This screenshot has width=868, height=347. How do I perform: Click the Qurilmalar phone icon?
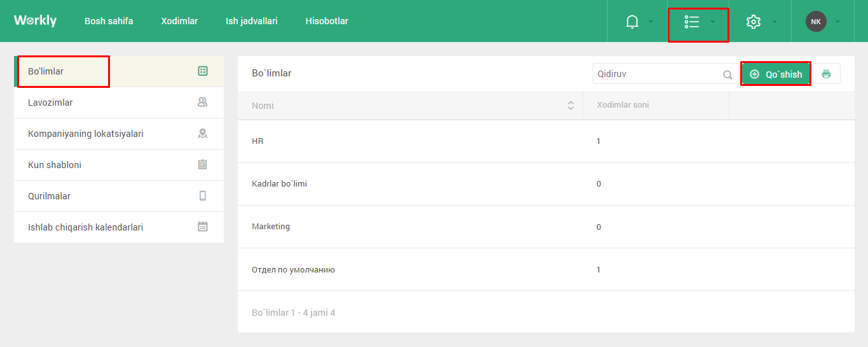(x=203, y=196)
